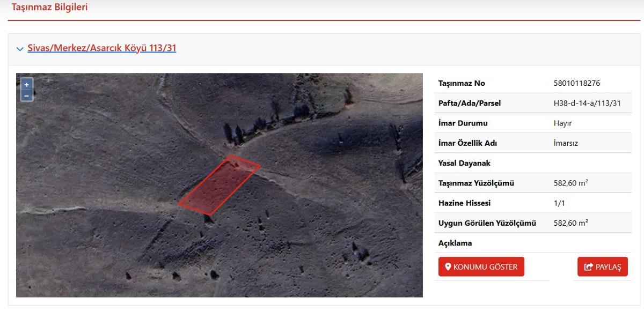This screenshot has height=311, width=644.
Task: Click the Taşınmaz No value 58010118276
Action: (x=576, y=83)
